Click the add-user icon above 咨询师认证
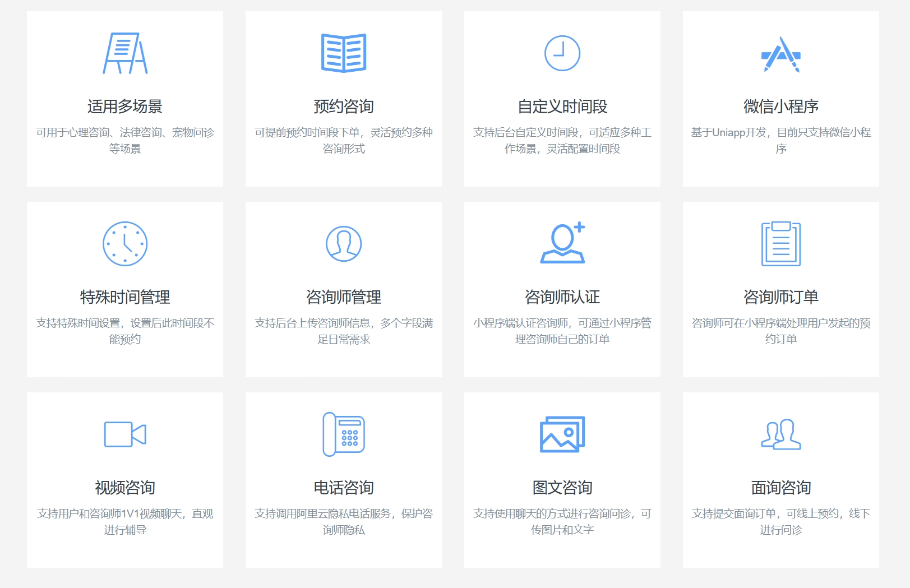 coord(563,244)
